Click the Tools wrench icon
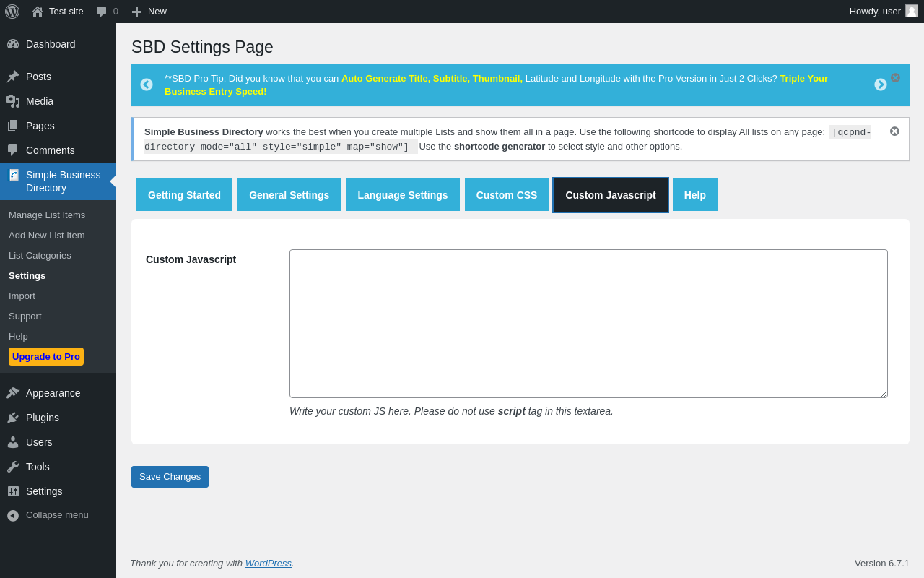 click(x=13, y=467)
